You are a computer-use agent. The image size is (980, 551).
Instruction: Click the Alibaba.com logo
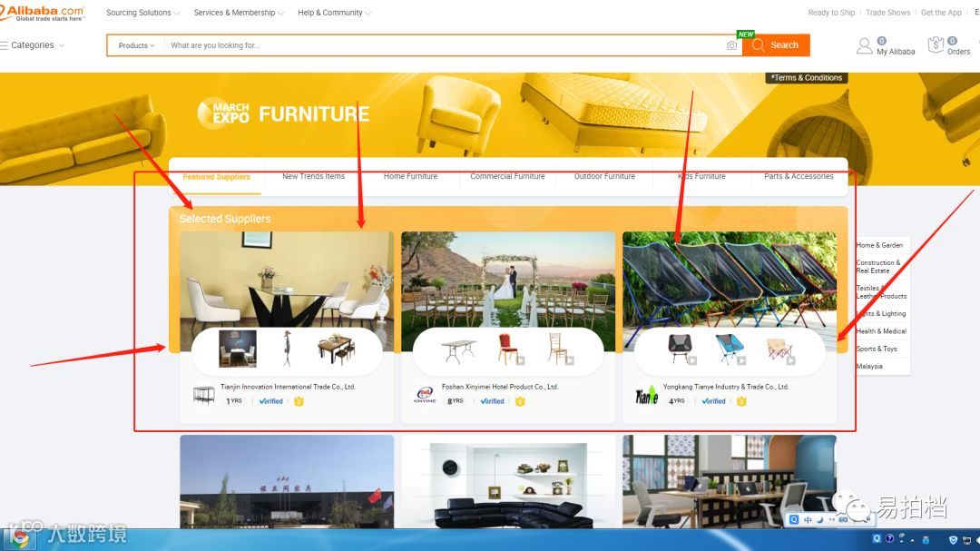click(x=43, y=13)
